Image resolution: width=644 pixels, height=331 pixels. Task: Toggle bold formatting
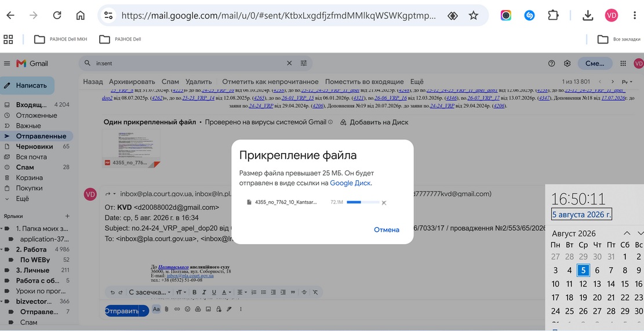pos(195,292)
